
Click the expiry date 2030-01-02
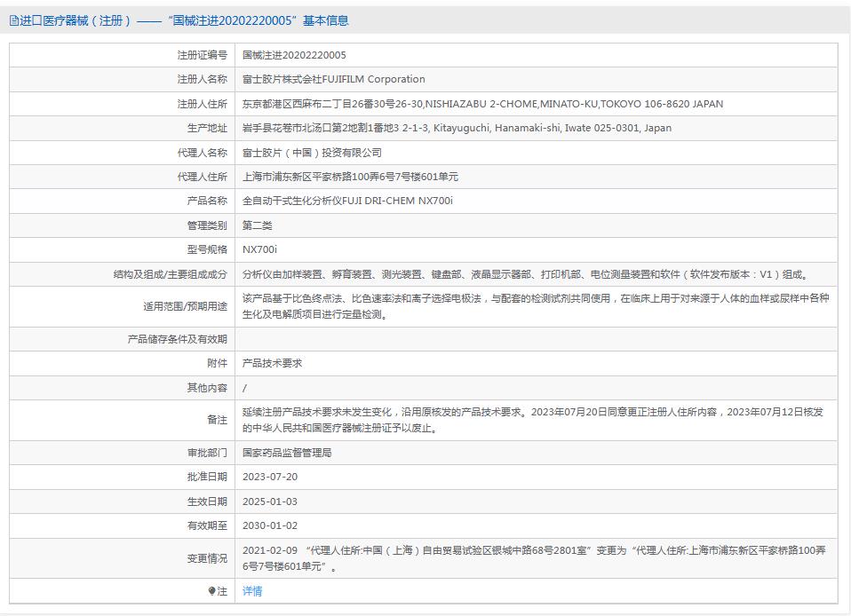point(270,525)
